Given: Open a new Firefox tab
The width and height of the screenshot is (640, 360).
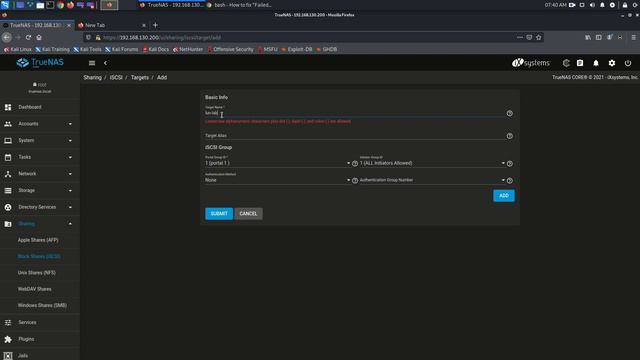Looking at the screenshot, I should [155, 25].
